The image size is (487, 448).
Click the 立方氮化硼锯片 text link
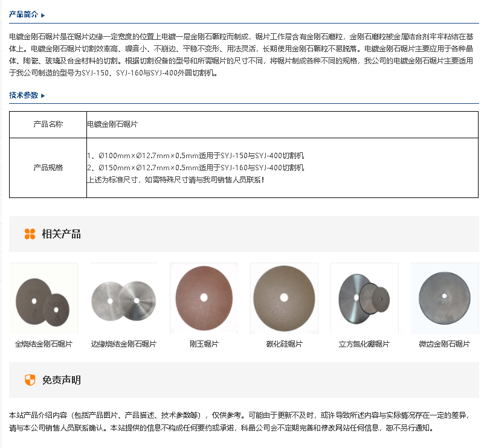tap(364, 344)
